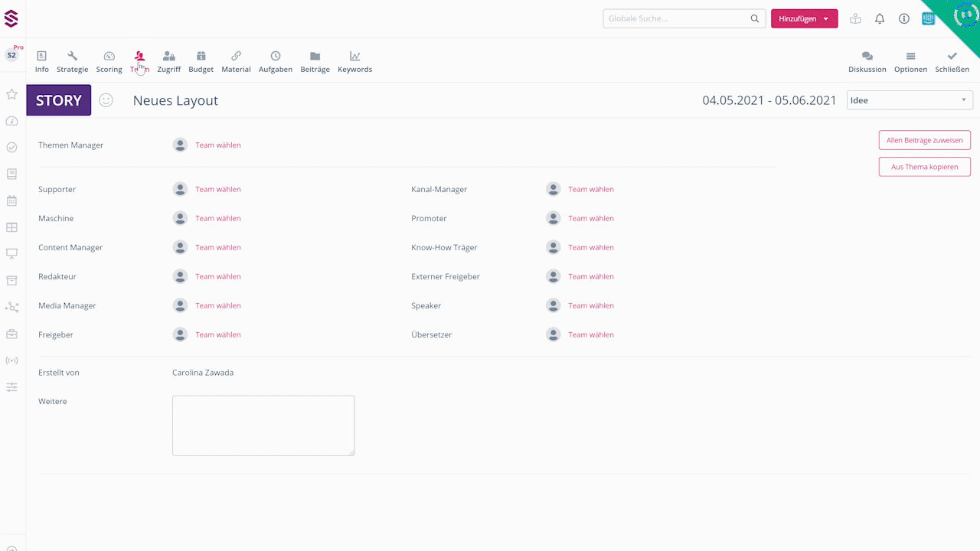The height and width of the screenshot is (551, 980).
Task: Open the notifications bell icon
Action: [880, 19]
